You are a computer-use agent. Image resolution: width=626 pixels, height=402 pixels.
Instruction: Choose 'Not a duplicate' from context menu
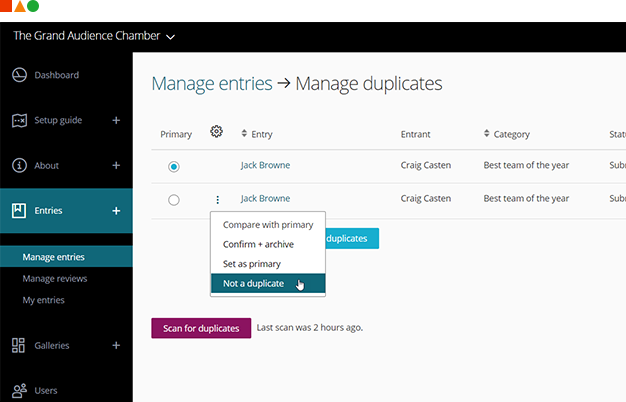254,284
